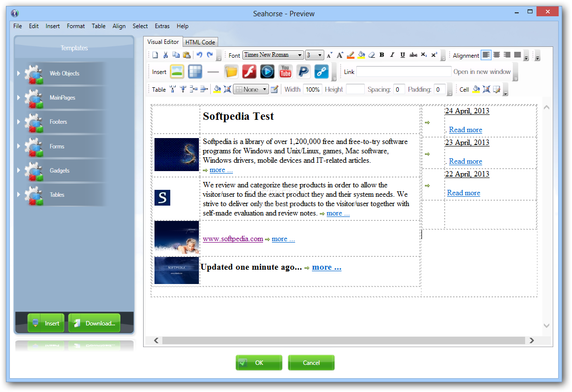Click the green OK button
Screen dimensions: 572x392
[259, 362]
